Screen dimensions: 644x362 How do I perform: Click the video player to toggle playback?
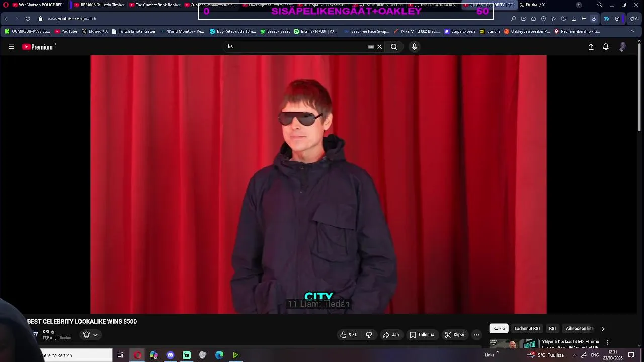click(318, 185)
